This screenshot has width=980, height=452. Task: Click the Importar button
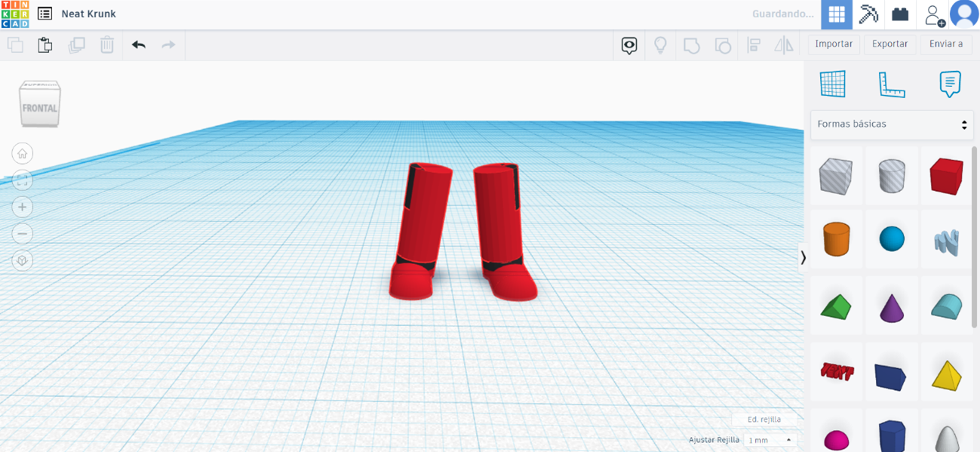pyautogui.click(x=833, y=44)
